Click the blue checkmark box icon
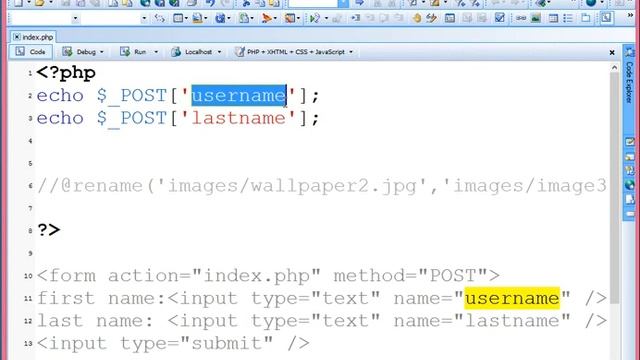The height and width of the screenshot is (360, 640). 500,18
